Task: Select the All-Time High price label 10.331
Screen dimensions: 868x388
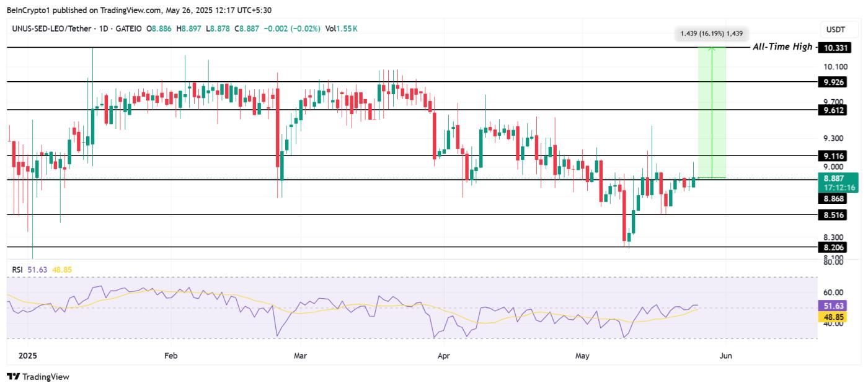Action: [x=834, y=46]
